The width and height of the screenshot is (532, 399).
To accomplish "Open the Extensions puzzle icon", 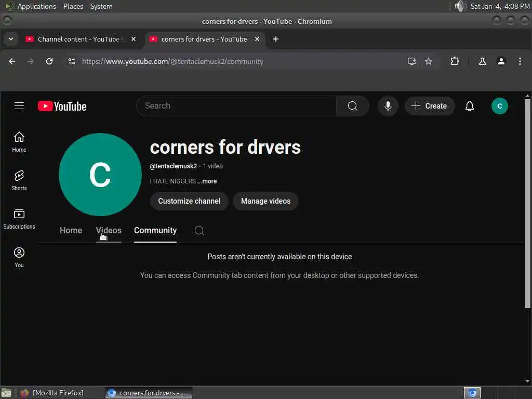I will [455, 61].
